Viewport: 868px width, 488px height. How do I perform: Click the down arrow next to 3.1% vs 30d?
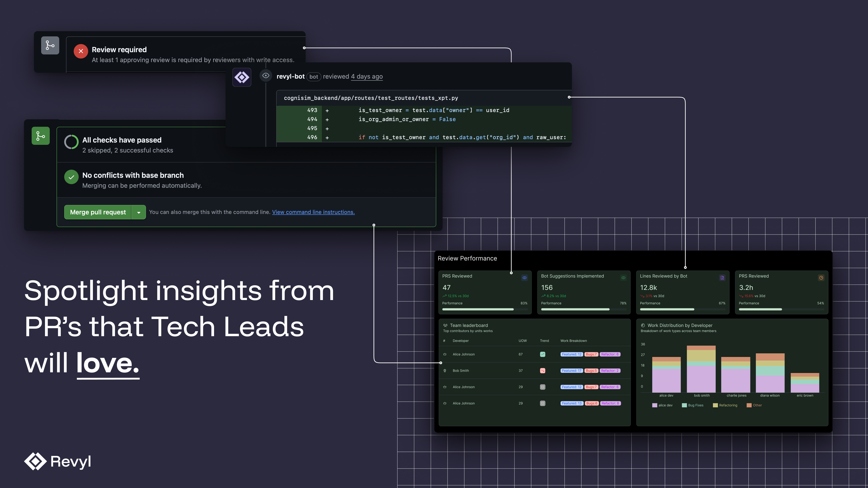642,296
